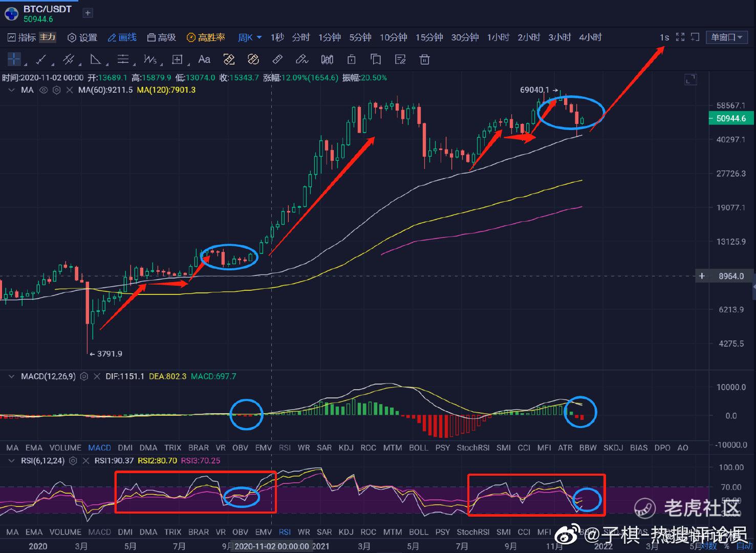This screenshot has height=553, width=756.
Task: Click the dashed-frame ruler tool
Action: pos(229,59)
